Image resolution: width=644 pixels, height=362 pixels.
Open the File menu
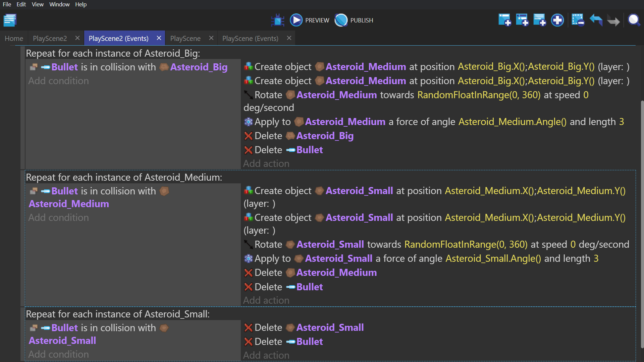pos(7,4)
